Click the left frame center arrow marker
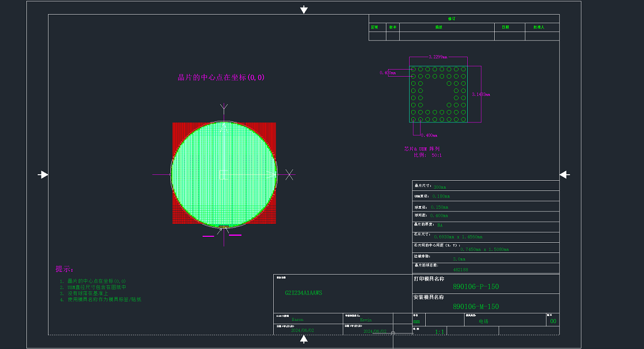 pos(43,175)
